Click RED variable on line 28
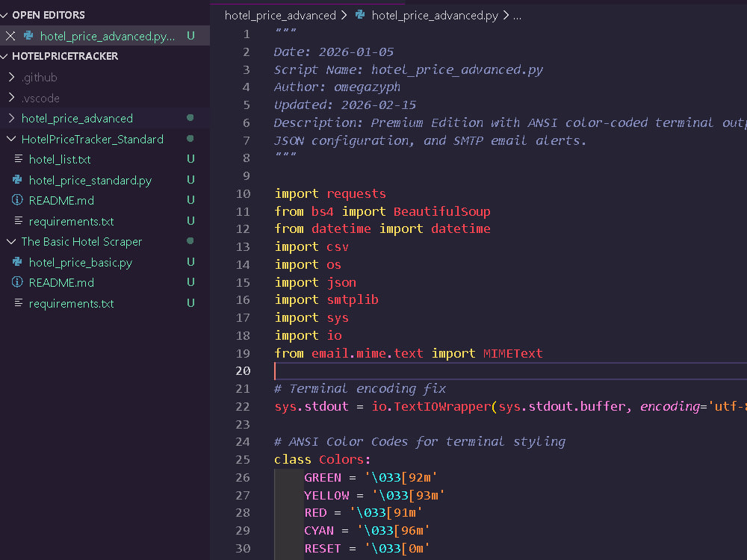 coord(315,512)
